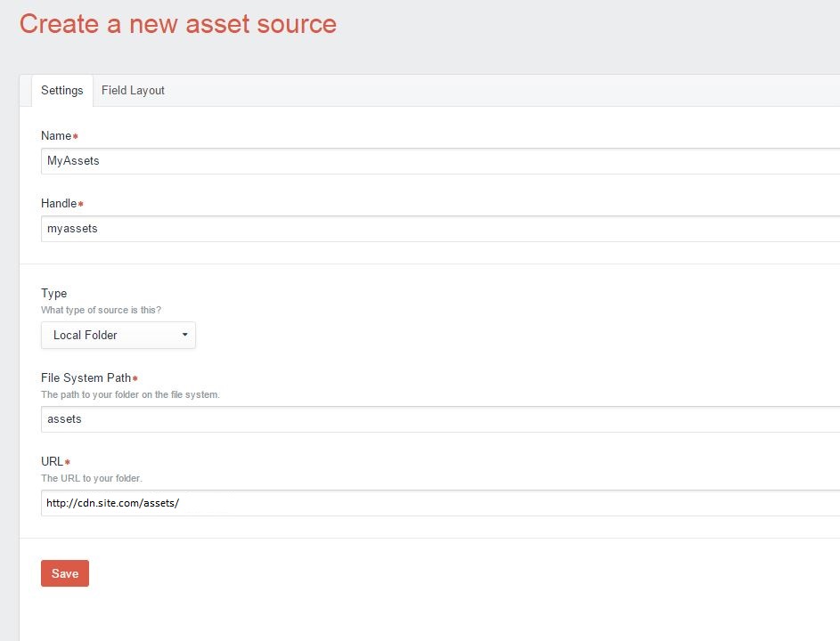Click the required asterisk beside File System Path
Image resolution: width=840 pixels, height=641 pixels.
[x=135, y=379]
